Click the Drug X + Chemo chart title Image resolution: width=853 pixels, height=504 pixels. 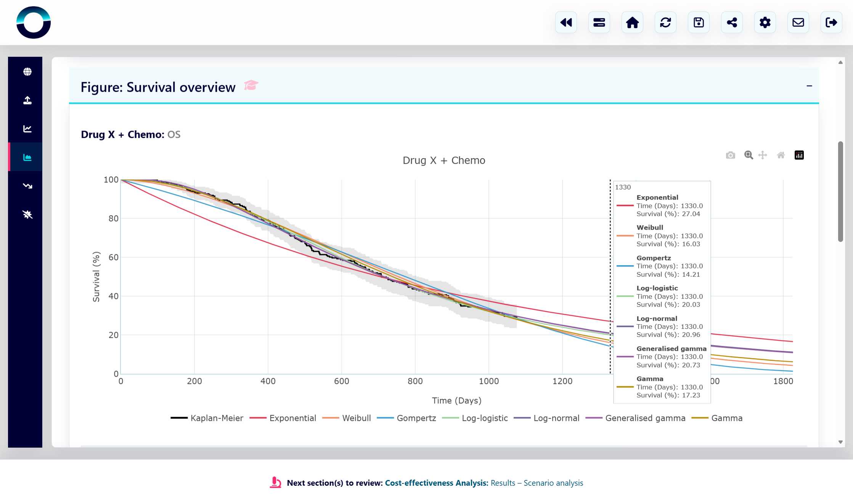[444, 160]
